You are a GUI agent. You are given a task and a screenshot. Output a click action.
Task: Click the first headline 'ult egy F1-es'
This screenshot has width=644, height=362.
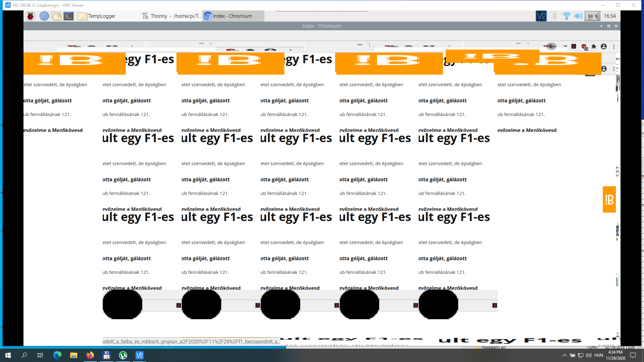coord(138,138)
